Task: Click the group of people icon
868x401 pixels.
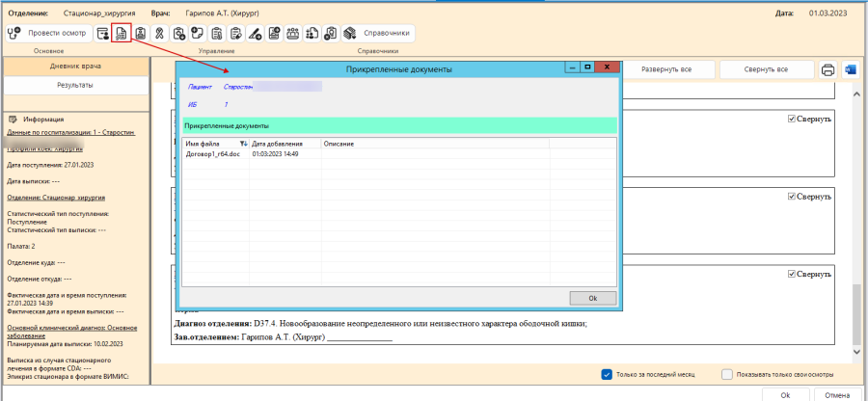Action: point(293,33)
